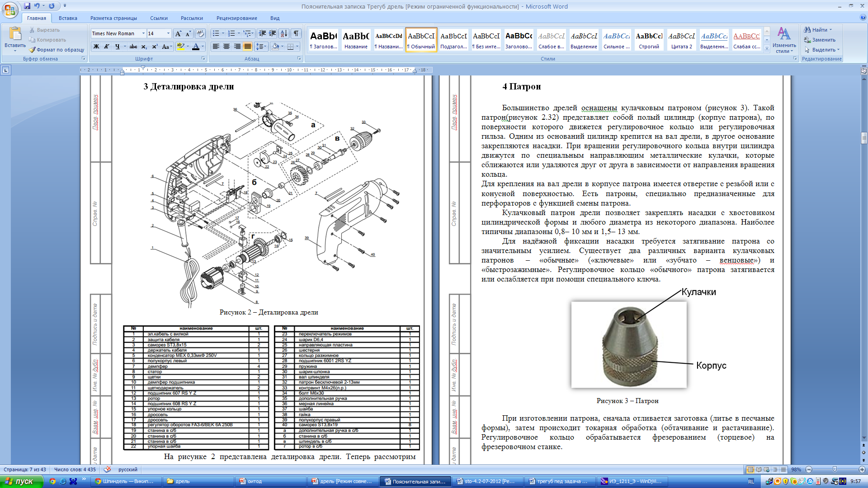Sort text with the А-Я sort icon
This screenshot has width=868, height=488.
click(x=284, y=33)
